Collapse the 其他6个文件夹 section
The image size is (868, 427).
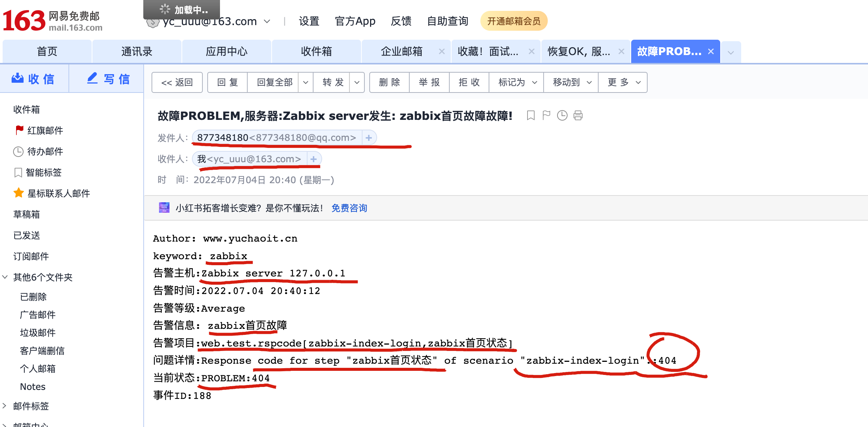click(4, 277)
